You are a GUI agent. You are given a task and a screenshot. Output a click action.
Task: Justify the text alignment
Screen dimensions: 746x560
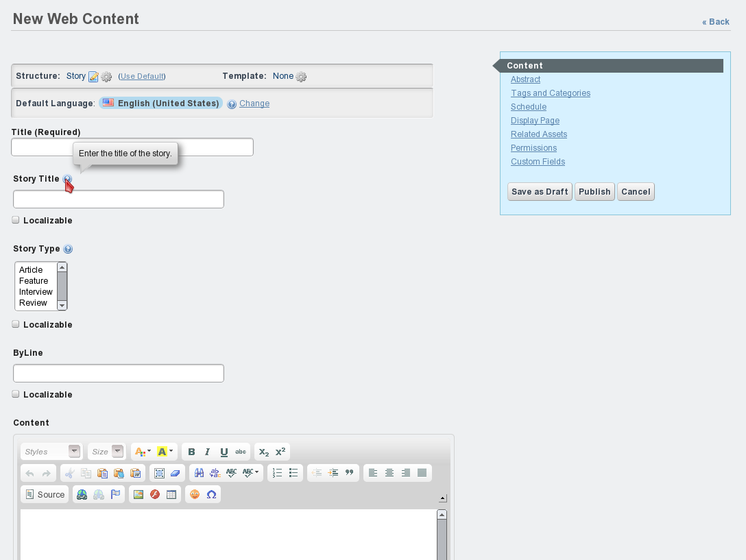coord(422,473)
